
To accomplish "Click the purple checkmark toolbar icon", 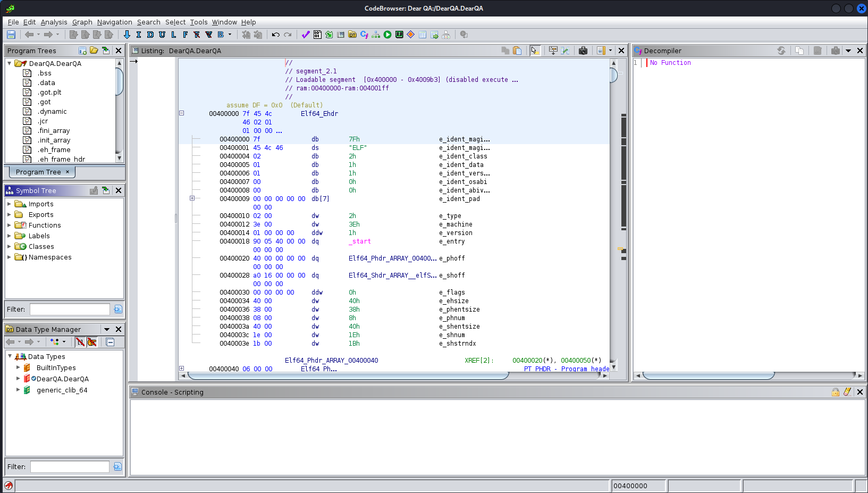I will click(x=306, y=35).
